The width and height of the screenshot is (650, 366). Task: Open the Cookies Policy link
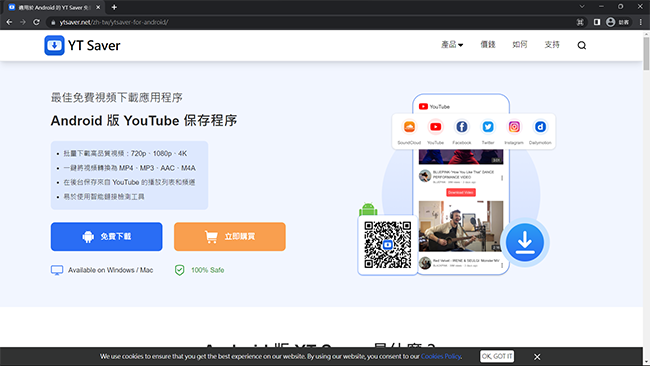point(441,356)
